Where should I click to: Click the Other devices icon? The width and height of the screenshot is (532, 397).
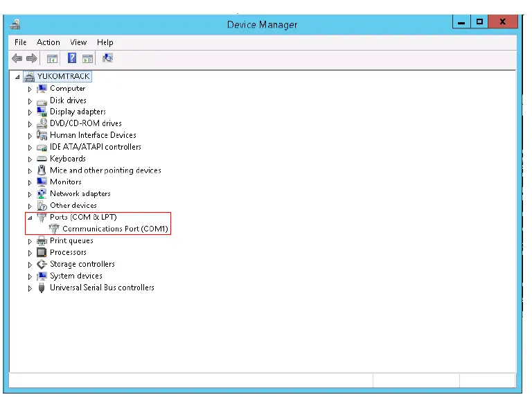coord(42,205)
